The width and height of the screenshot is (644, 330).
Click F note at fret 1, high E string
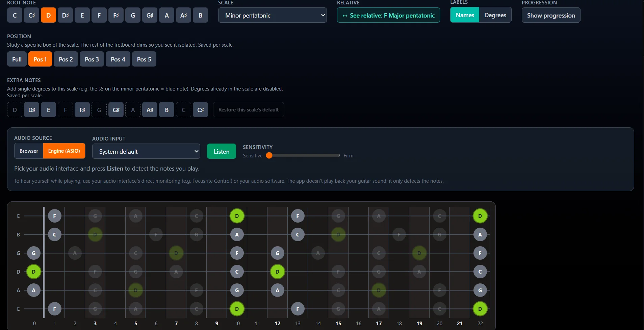(54, 216)
